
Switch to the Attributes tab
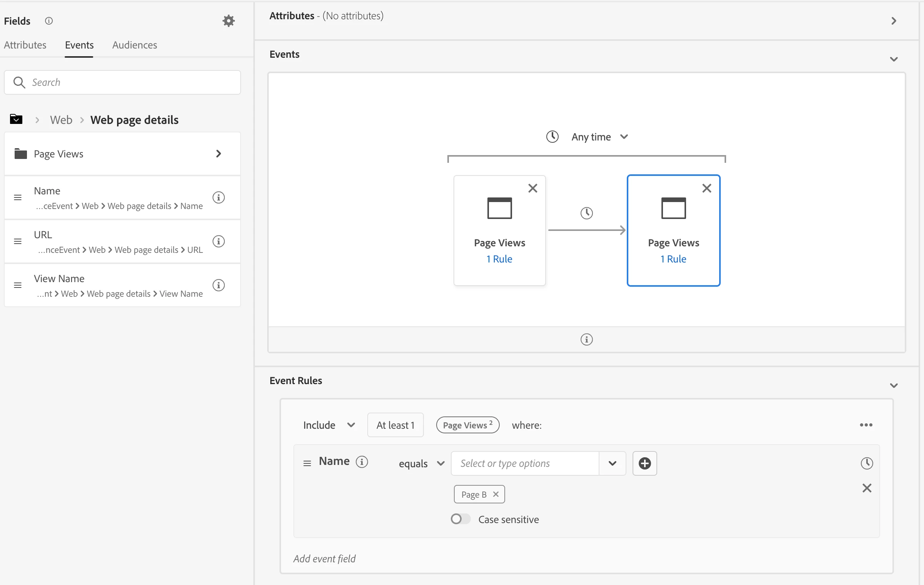[25, 45]
